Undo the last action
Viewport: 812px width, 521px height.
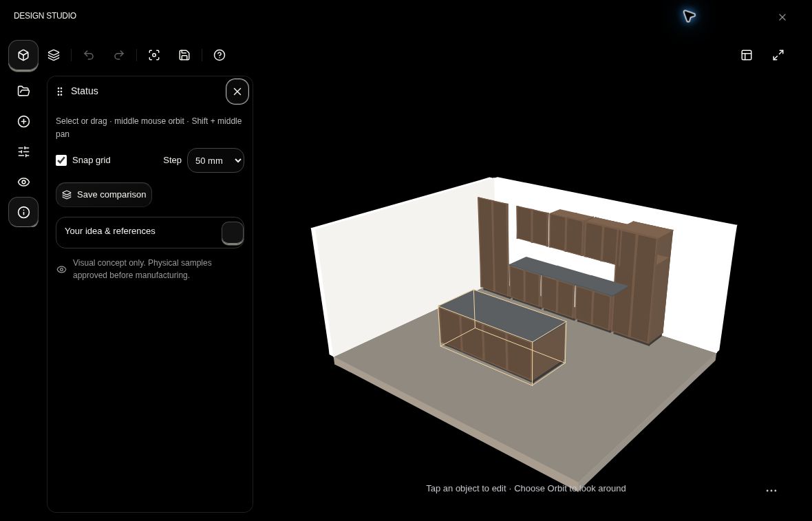89,55
